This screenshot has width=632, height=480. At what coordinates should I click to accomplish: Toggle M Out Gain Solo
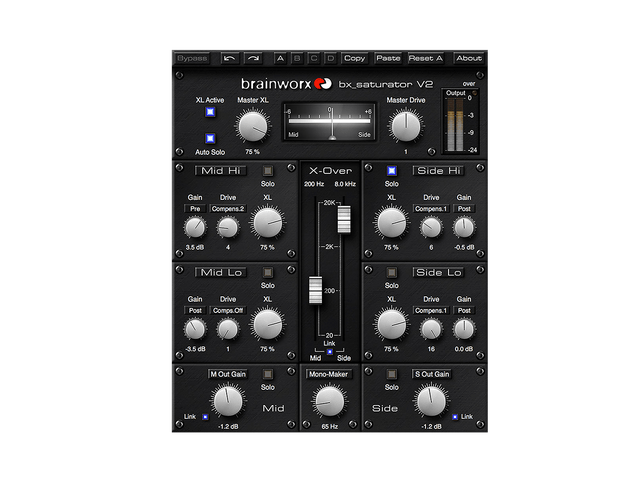(268, 374)
